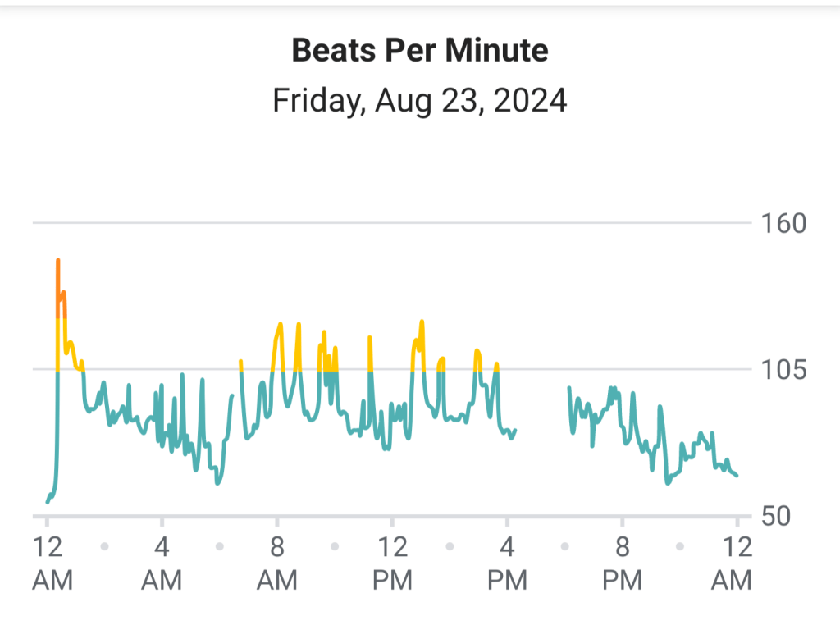Tap the 8 PM time label

coord(622,563)
